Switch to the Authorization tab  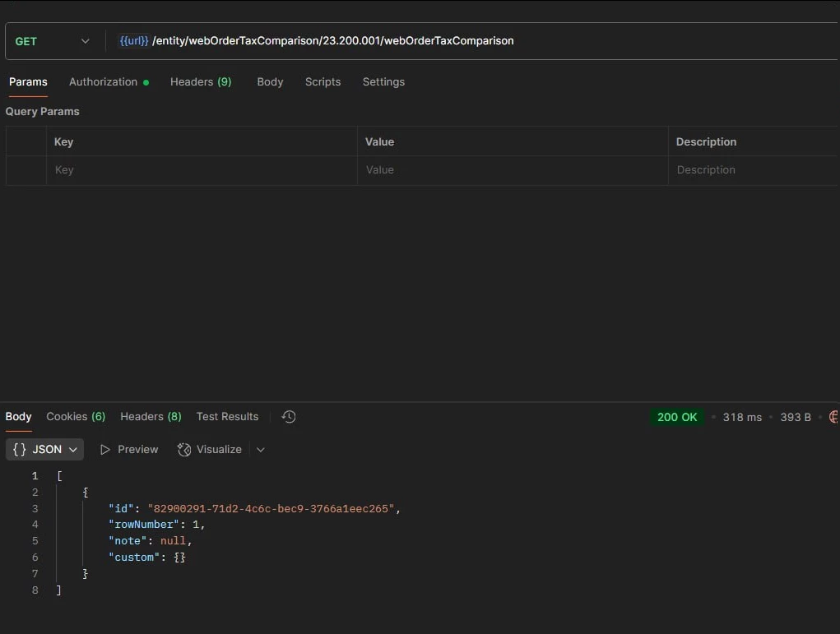(x=102, y=81)
